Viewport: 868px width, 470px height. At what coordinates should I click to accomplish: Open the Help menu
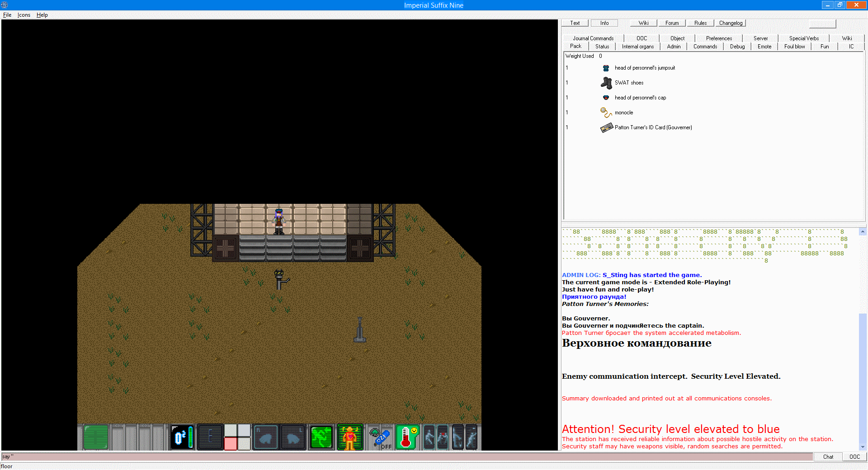click(42, 15)
